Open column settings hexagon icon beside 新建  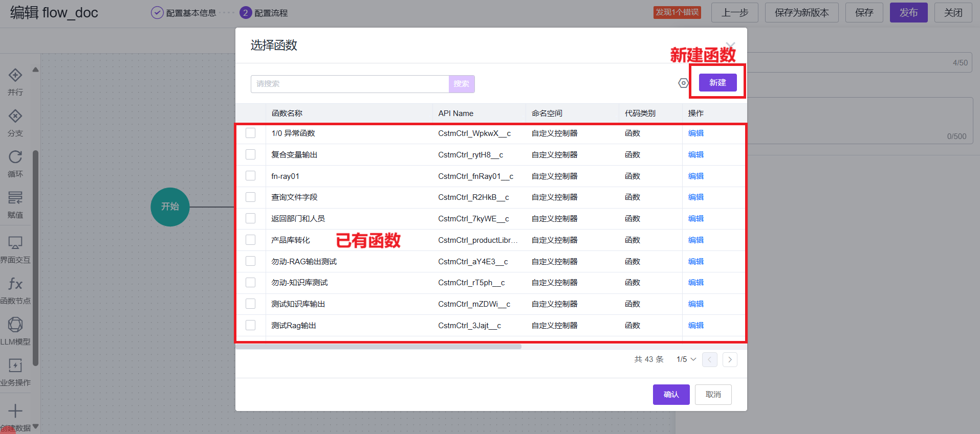[683, 83]
